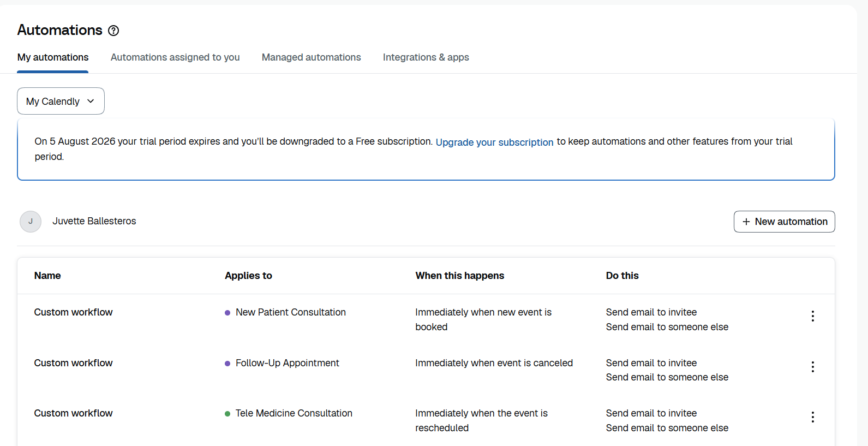Click 'Immediately when new event is booked' trigger
Viewport: 868px width, 446px height.
pos(483,319)
